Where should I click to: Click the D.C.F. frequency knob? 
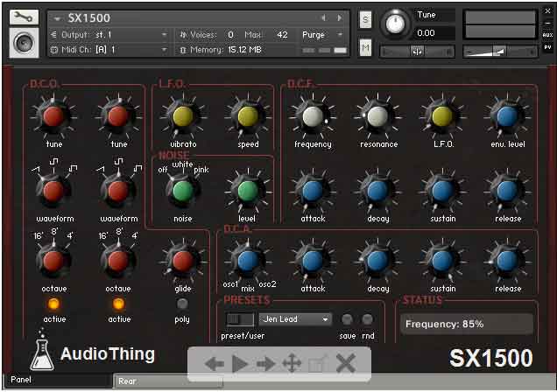313,116
